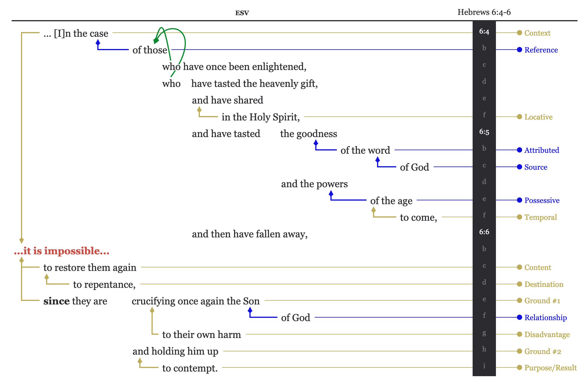Image resolution: width=588 pixels, height=382 pixels.
Task: Click the blue dot next to Attributed
Action: pyautogui.click(x=519, y=150)
